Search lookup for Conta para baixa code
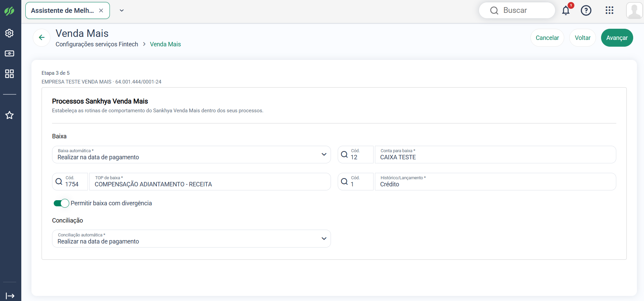Screen dimensions: 644x301 [x=344, y=155]
